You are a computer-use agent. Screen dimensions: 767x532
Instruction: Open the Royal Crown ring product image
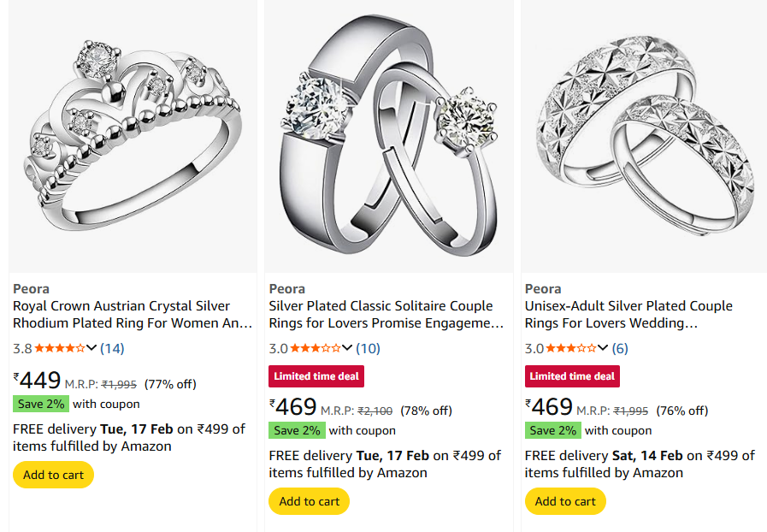133,137
